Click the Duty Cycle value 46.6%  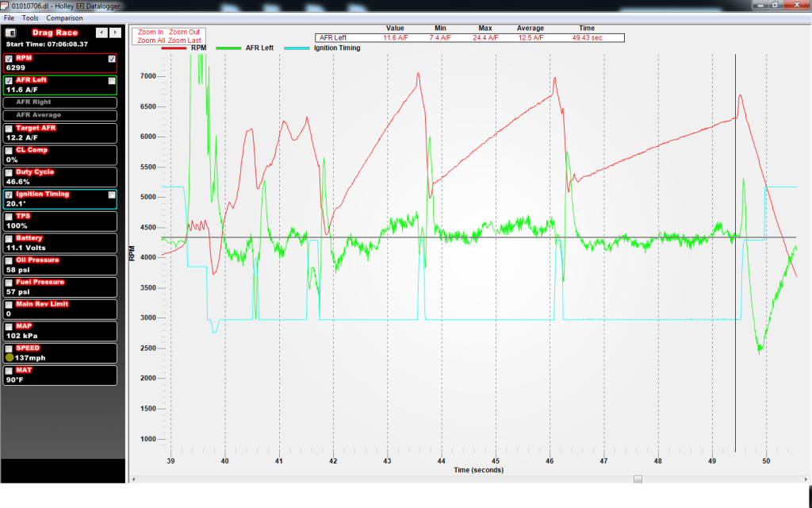click(x=17, y=182)
